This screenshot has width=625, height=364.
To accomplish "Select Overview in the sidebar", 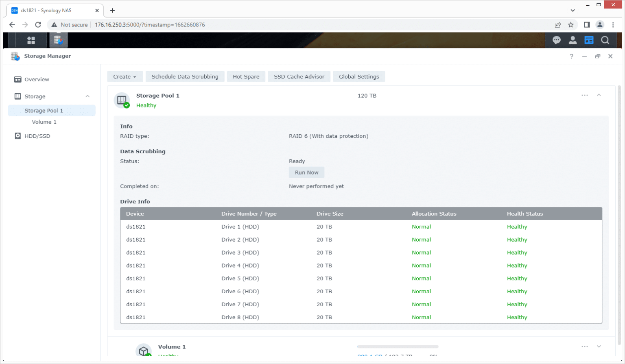I will [x=52, y=79].
